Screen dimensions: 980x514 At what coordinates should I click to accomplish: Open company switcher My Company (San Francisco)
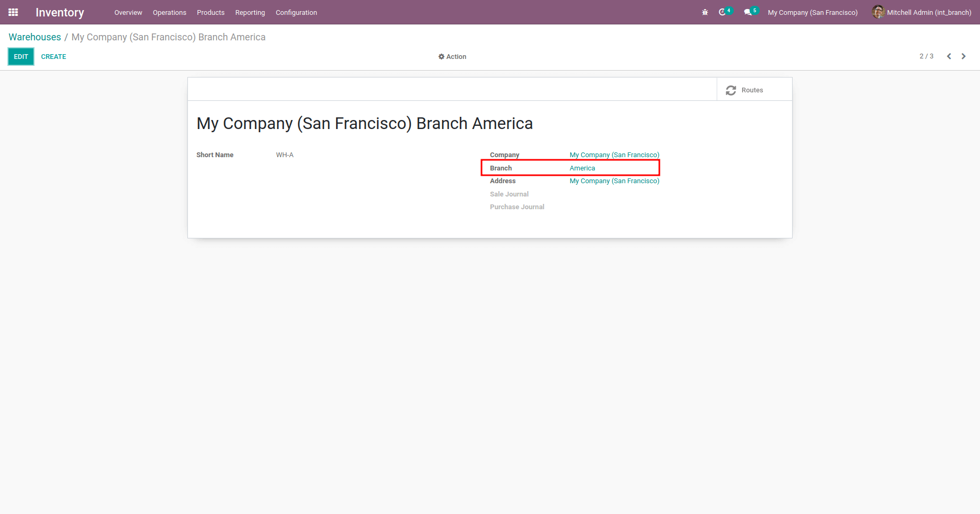point(812,12)
